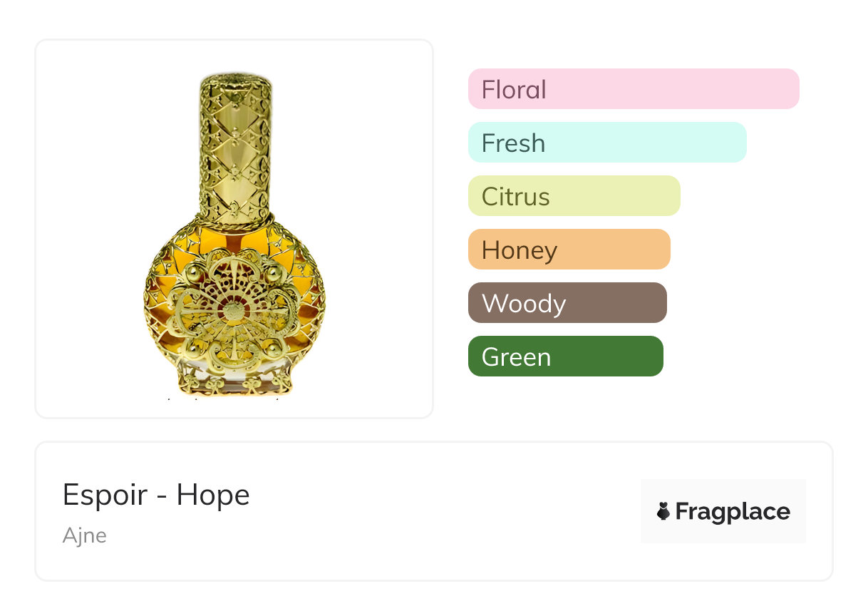Click the Fragplace wordmark text

click(733, 511)
